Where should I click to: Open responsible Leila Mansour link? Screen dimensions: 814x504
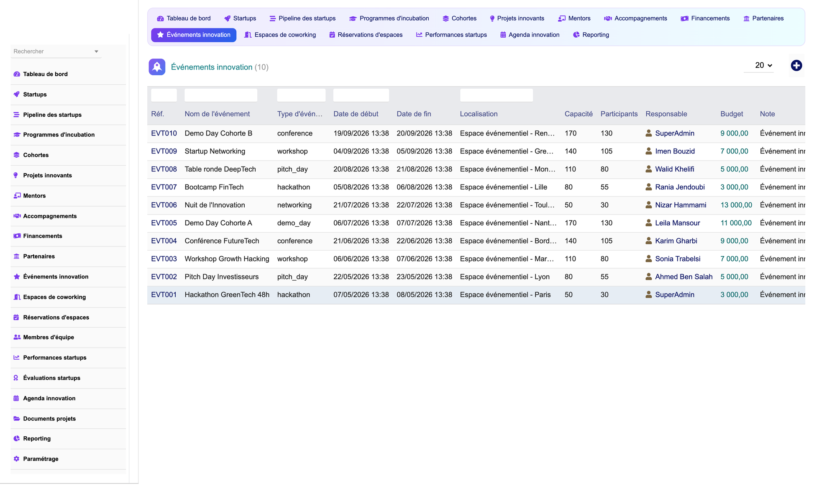pos(677,223)
